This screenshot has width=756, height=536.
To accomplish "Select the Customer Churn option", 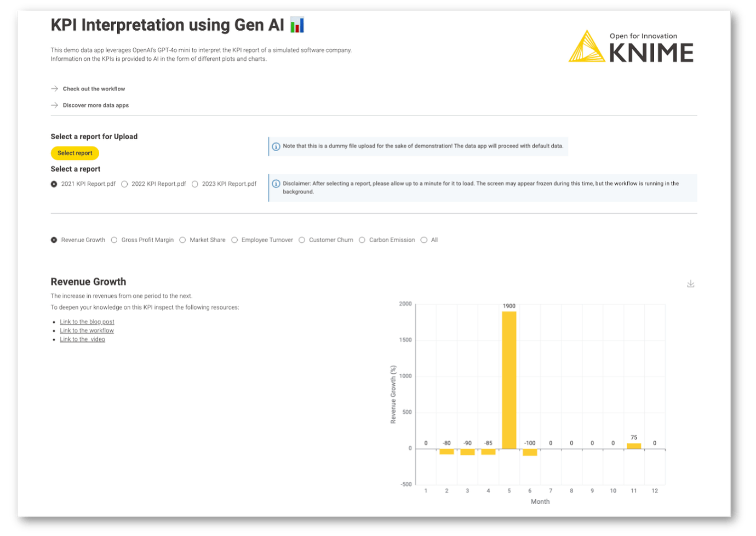I will coord(302,240).
